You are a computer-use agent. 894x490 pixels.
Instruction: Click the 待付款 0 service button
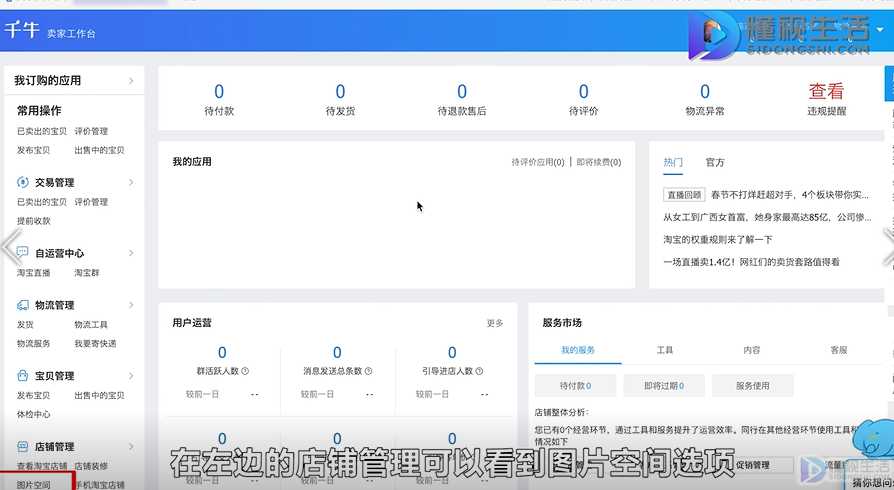coord(575,386)
